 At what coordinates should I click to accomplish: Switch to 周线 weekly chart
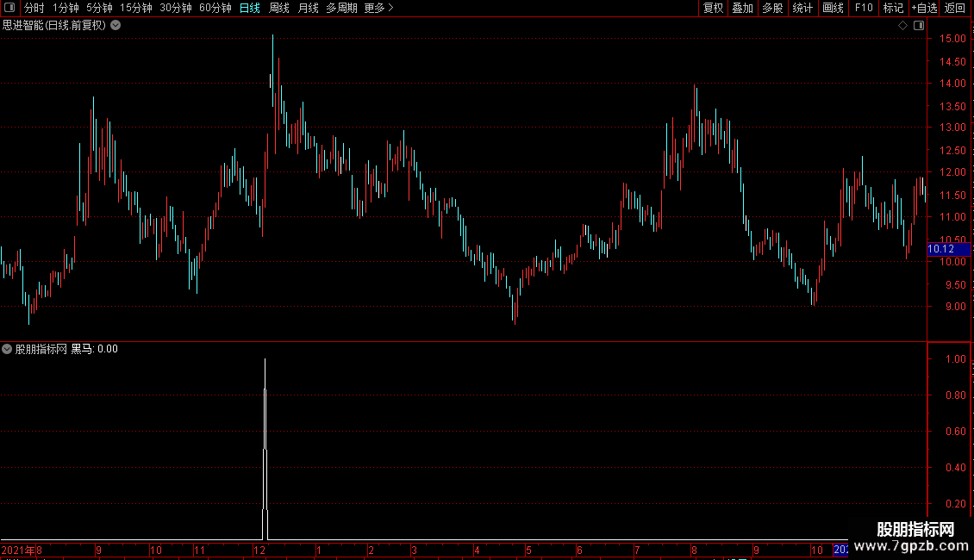pos(279,8)
